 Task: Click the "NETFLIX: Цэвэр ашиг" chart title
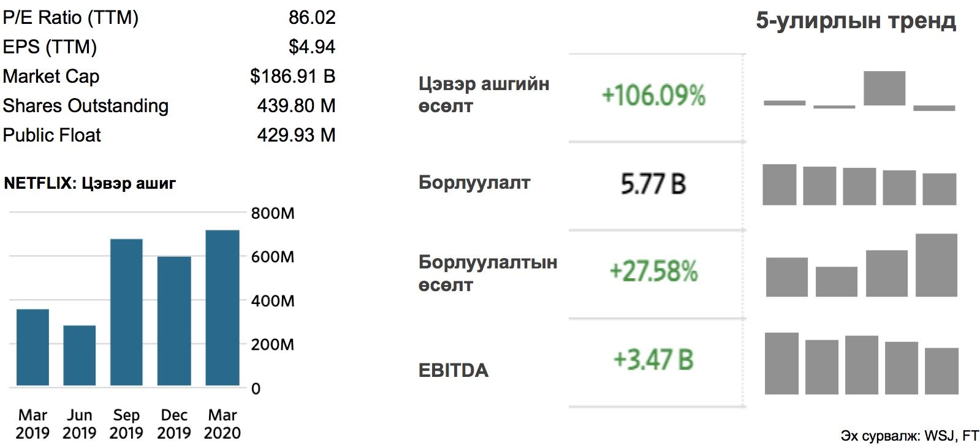90,183
